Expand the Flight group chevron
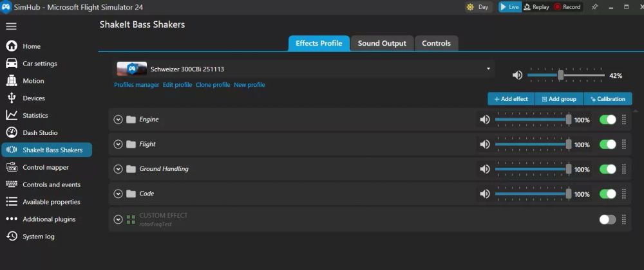Screen dimensions: 644x270 [118, 144]
